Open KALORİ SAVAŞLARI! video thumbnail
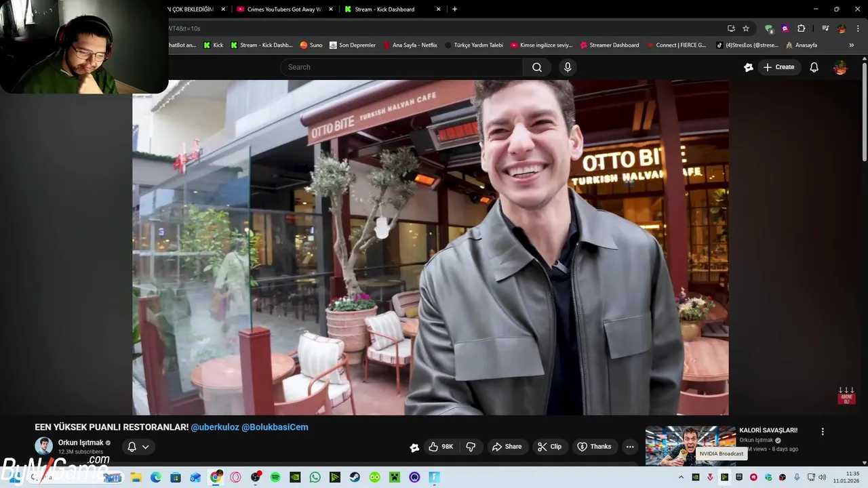The height and width of the screenshot is (488, 868). click(x=690, y=445)
